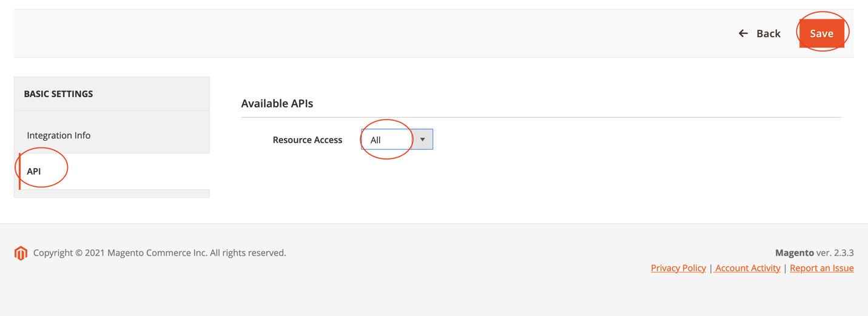Select the 'All' value in Resource Access
Image resolution: width=868 pixels, height=316 pixels.
pos(376,140)
